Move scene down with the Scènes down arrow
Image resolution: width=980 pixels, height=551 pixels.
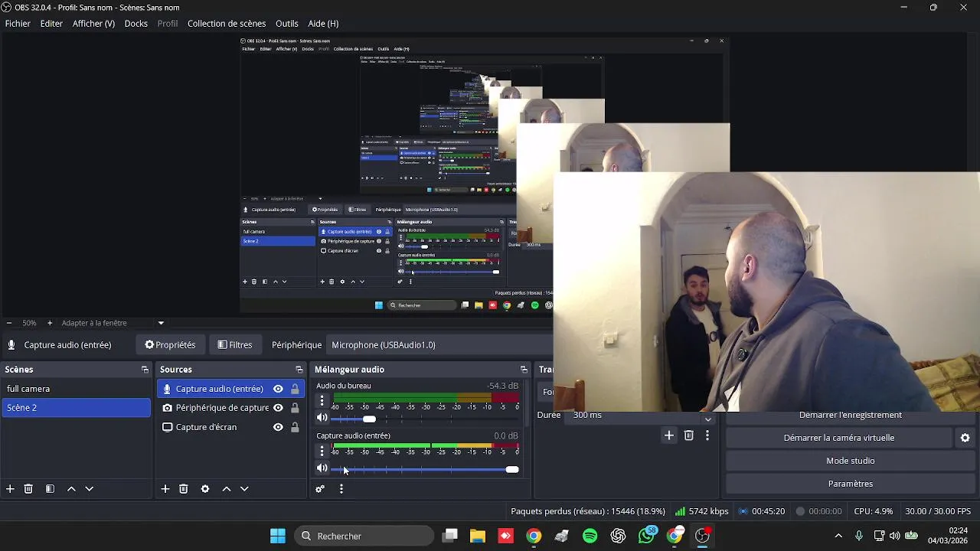[x=89, y=489]
